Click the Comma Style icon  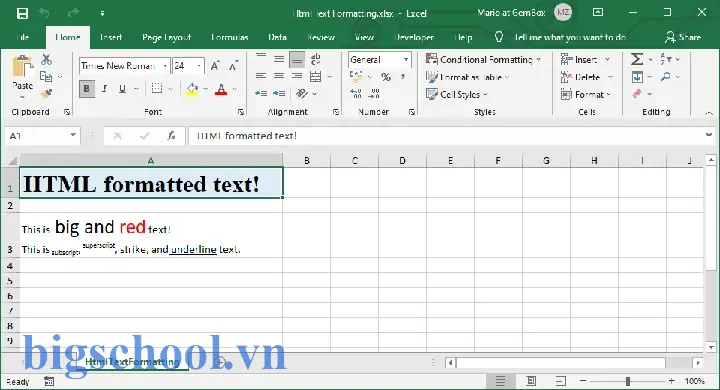click(403, 76)
